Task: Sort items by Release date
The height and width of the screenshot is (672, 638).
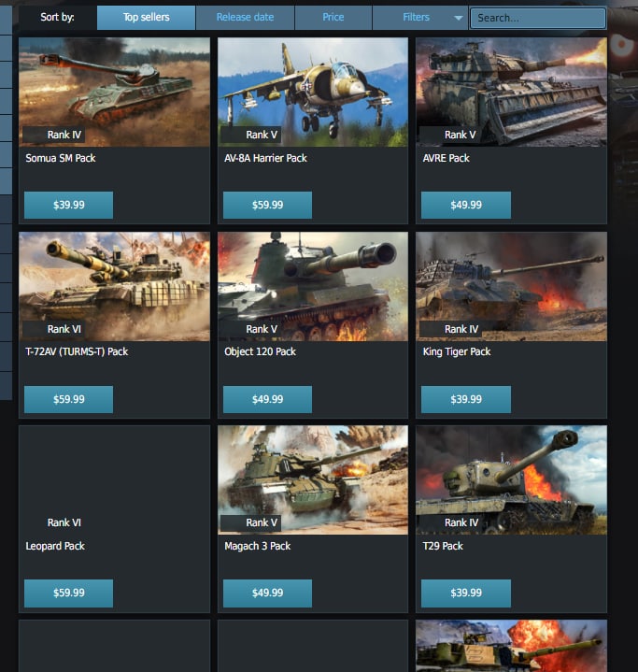Action: 245,18
